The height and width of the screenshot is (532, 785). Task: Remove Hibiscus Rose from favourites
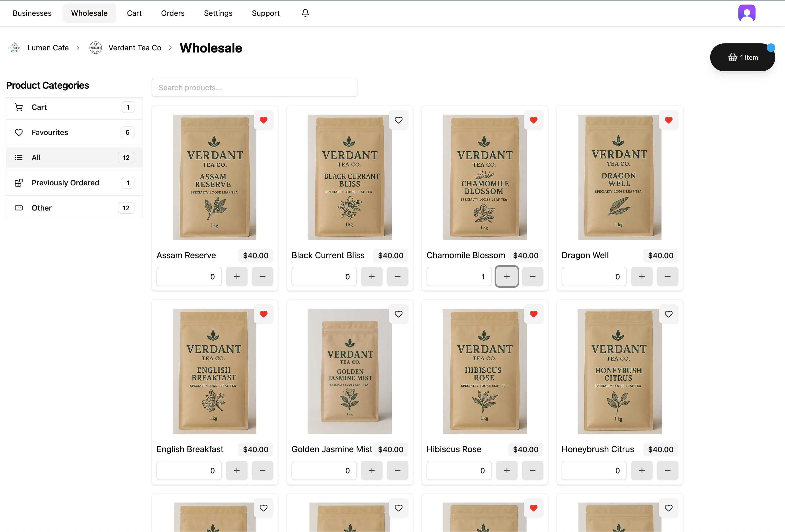[x=534, y=314]
